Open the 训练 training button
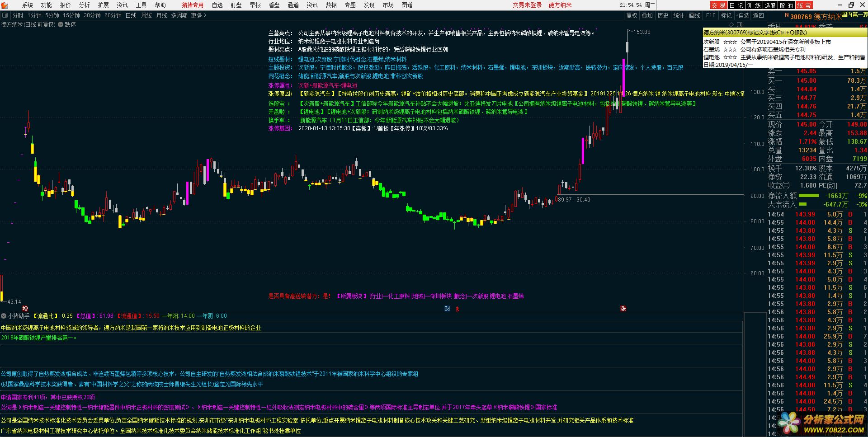Screen dimensions: 868x437 point(753,5)
